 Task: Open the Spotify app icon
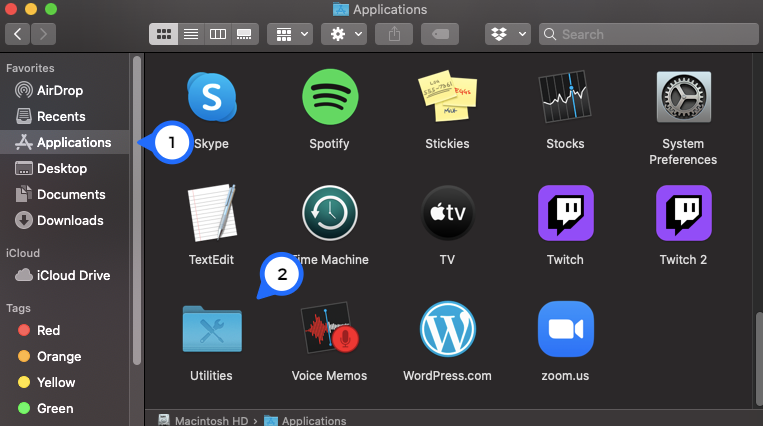330,97
